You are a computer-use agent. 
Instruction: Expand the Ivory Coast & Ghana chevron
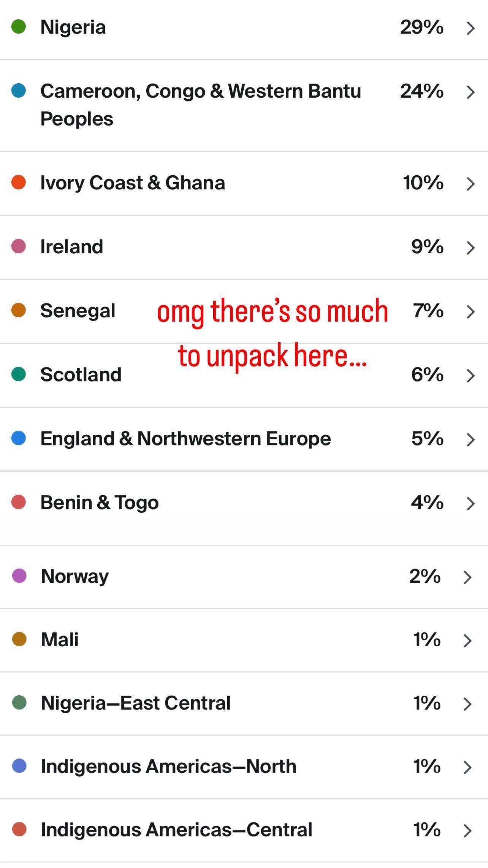(x=471, y=184)
